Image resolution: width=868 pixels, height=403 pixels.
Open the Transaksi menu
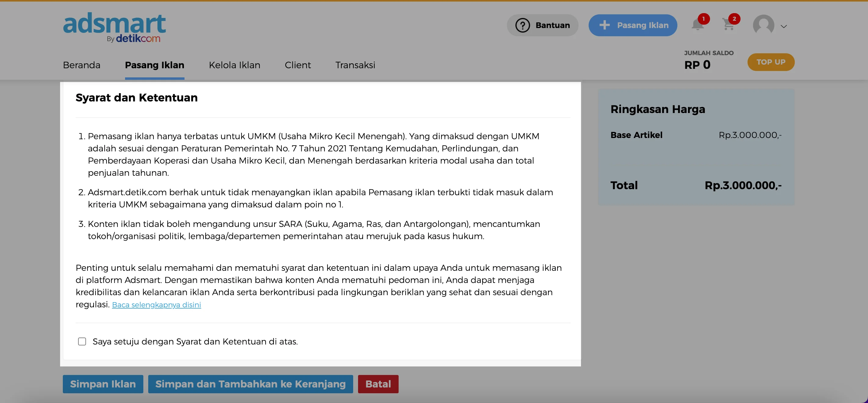coord(355,65)
